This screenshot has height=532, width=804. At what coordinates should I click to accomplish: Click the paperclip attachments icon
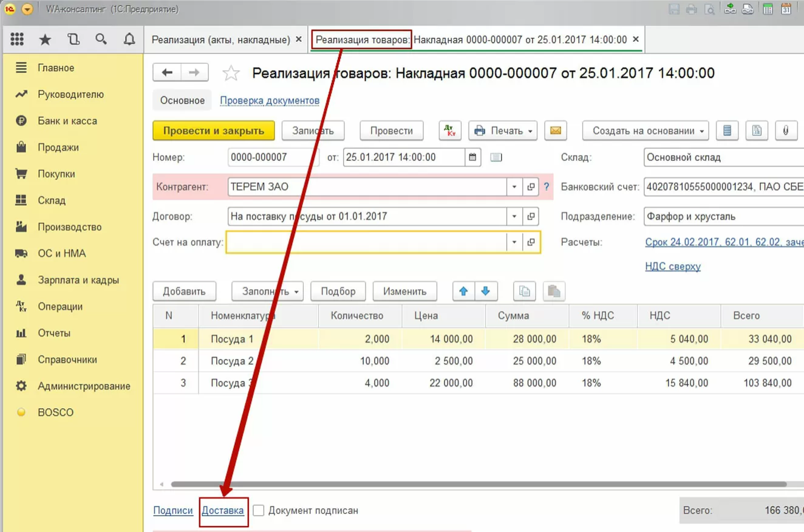tap(786, 131)
